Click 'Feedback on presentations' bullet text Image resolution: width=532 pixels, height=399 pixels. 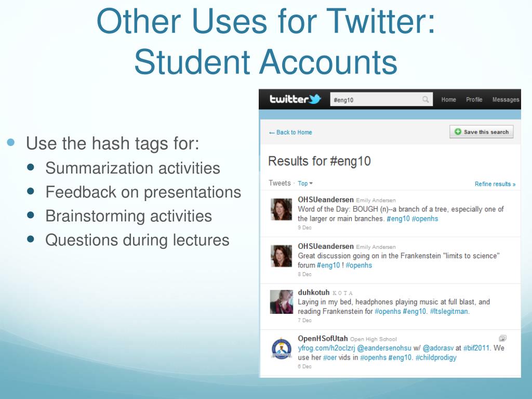143,192
